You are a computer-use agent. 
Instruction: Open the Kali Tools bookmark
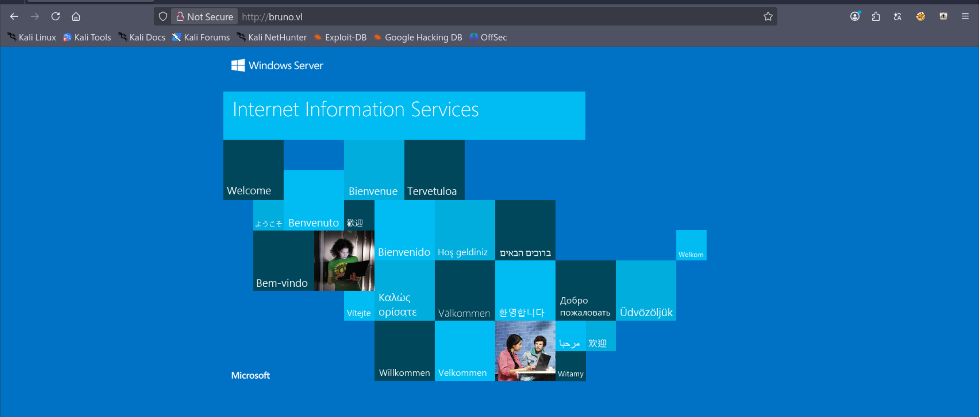[x=87, y=37]
